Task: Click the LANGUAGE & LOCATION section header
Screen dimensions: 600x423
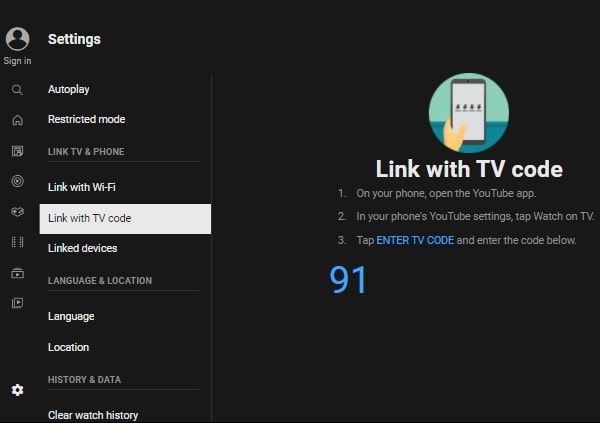Action: click(x=100, y=281)
